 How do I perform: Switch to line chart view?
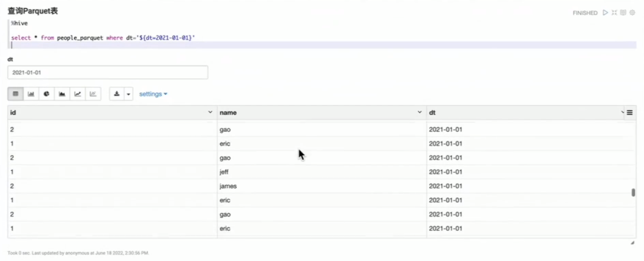click(x=78, y=94)
